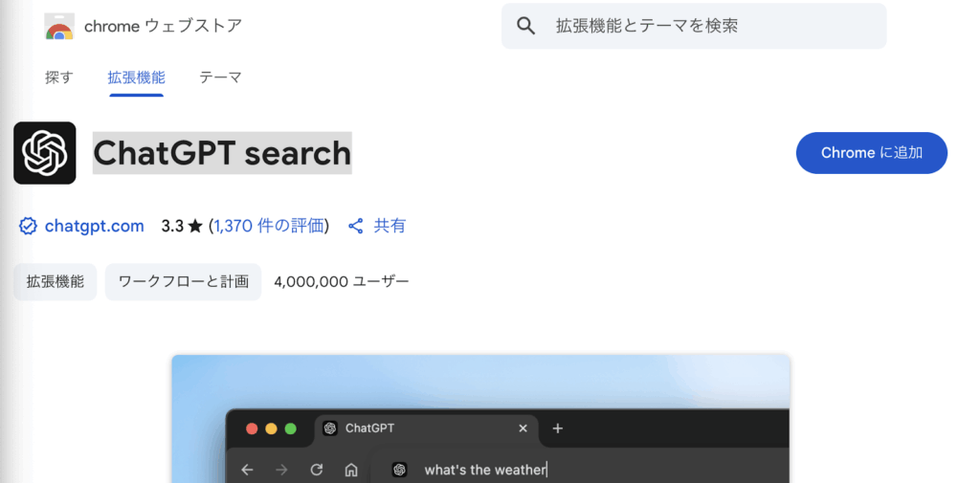Viewport: 980px width, 483px height.
Task: Click the reload icon in the preview browser
Action: tap(317, 470)
